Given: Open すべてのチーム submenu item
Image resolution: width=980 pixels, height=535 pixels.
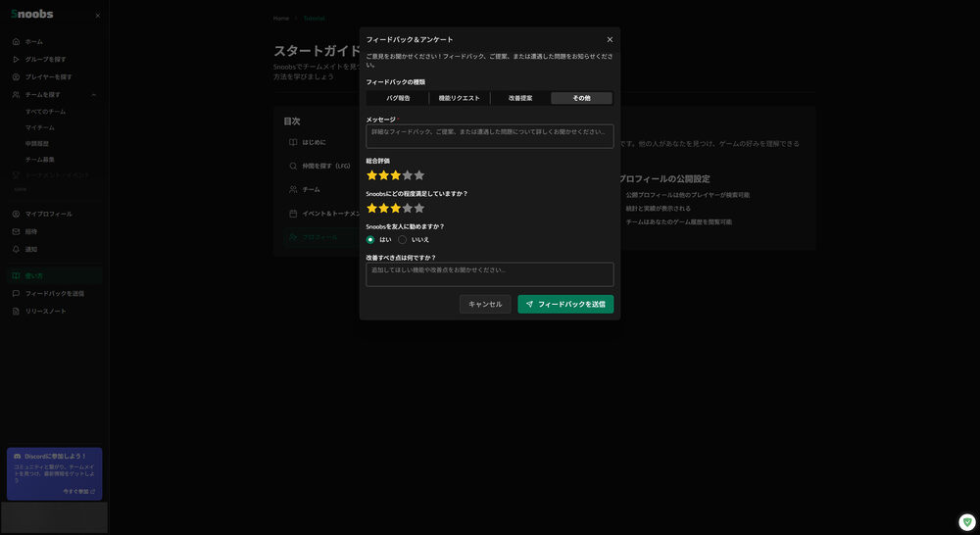Looking at the screenshot, I should click(x=46, y=112).
